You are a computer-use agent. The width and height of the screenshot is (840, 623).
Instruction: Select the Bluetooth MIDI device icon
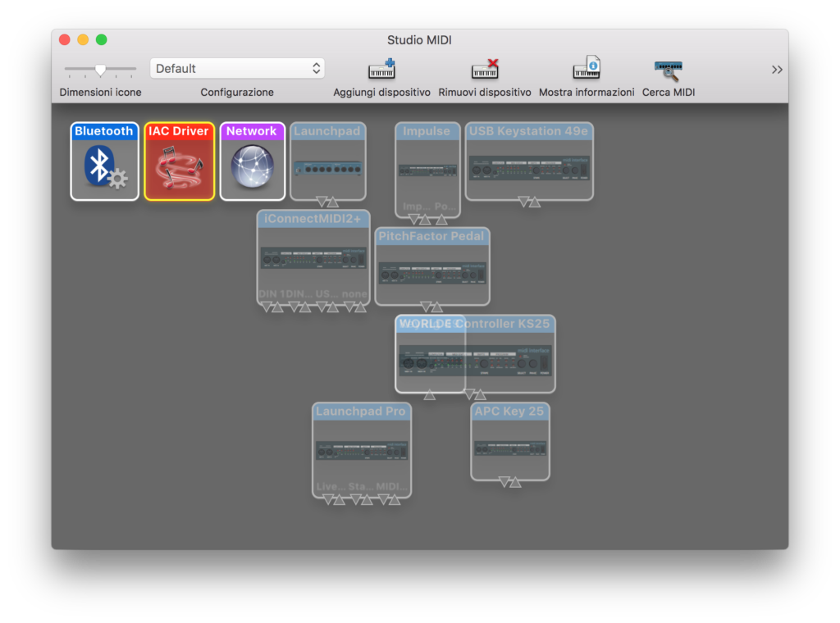coord(104,161)
